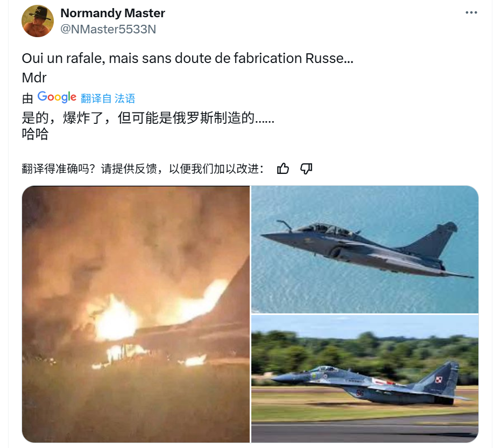494x448 pixels.
Task: Click the 由 character before the Google logo
Action: coord(27,99)
